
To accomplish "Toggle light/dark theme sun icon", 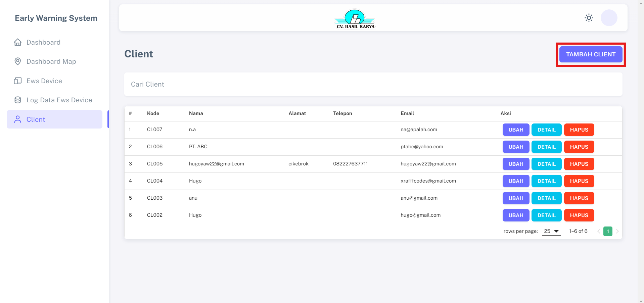I will coord(589,18).
